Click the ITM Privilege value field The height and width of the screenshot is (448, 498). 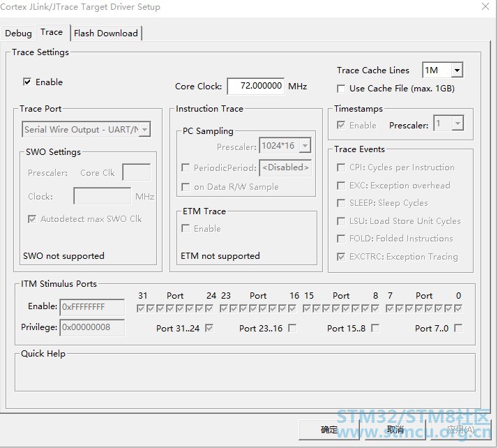pyautogui.click(x=92, y=327)
